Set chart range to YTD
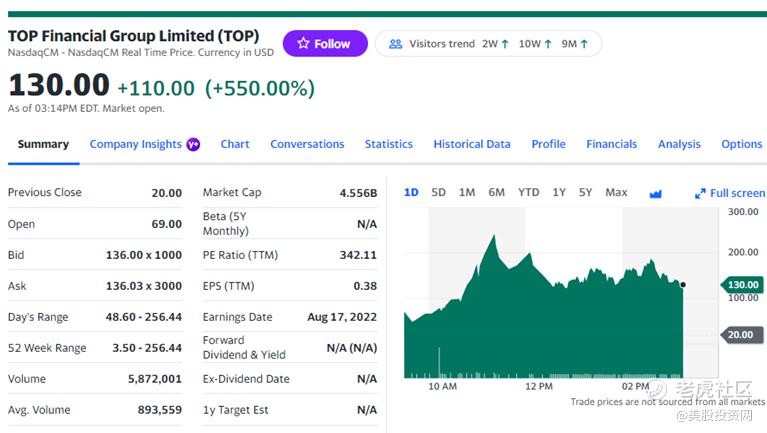This screenshot has height=433, width=767. click(x=528, y=192)
